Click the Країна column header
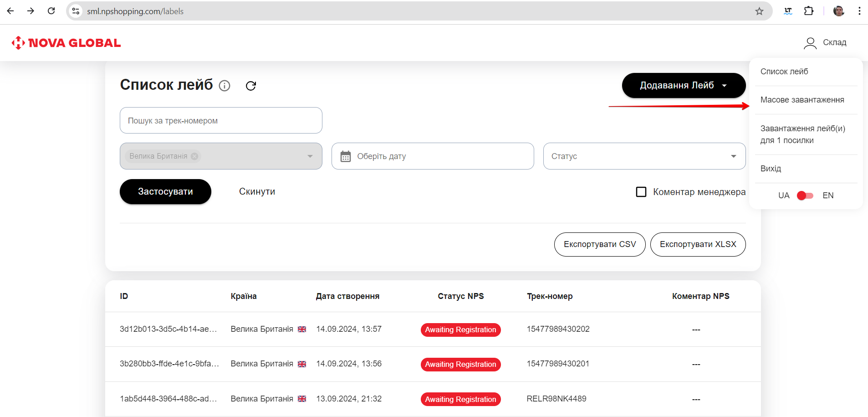The width and height of the screenshot is (868, 417). 244,296
